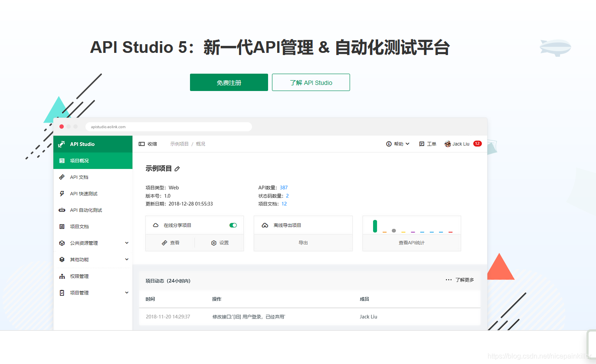Click the pencil edit icon beside 示例项目
Image resolution: width=596 pixels, height=364 pixels.
(177, 169)
